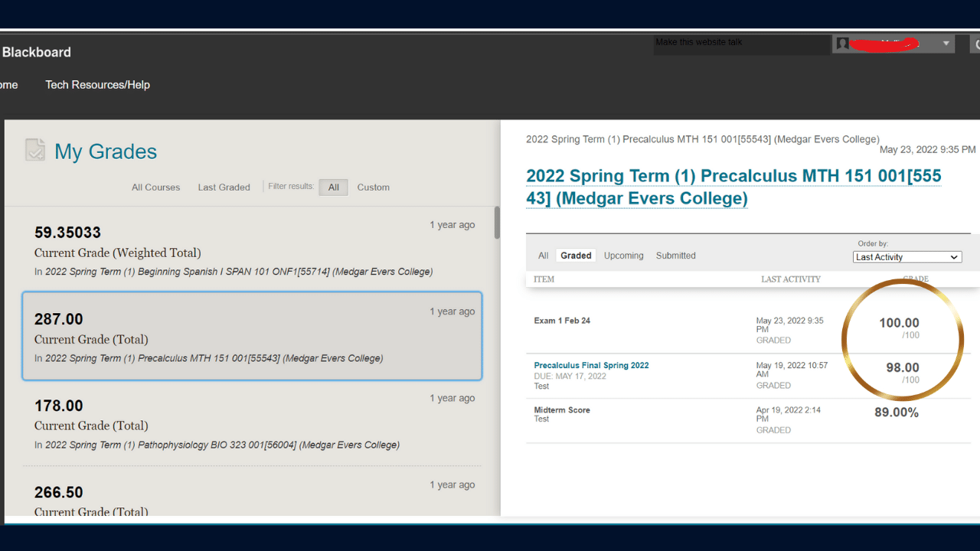Screen dimensions: 980x551
Task: Toggle the All filter results button
Action: (x=334, y=187)
